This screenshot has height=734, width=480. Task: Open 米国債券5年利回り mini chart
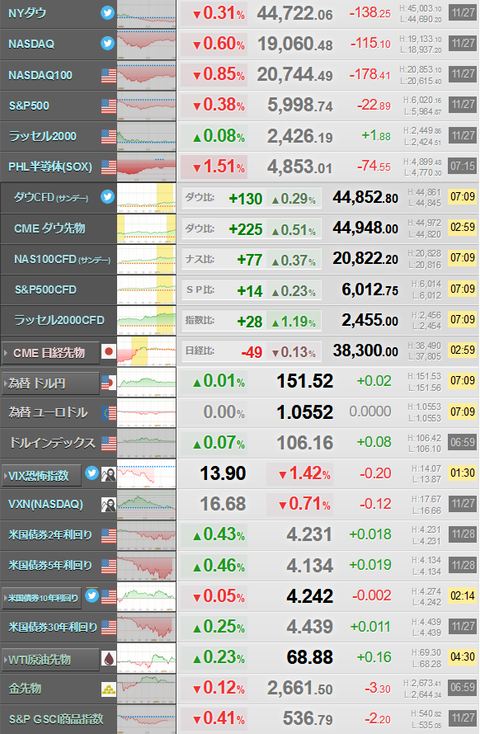coord(147,566)
